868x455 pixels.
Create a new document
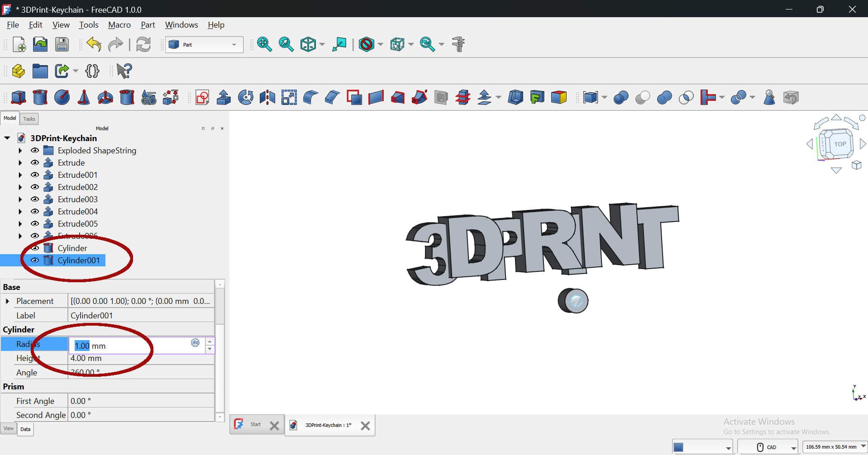(19, 44)
